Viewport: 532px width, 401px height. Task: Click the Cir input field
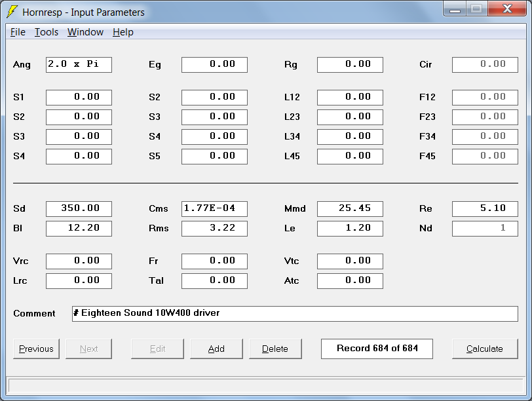tap(485, 65)
